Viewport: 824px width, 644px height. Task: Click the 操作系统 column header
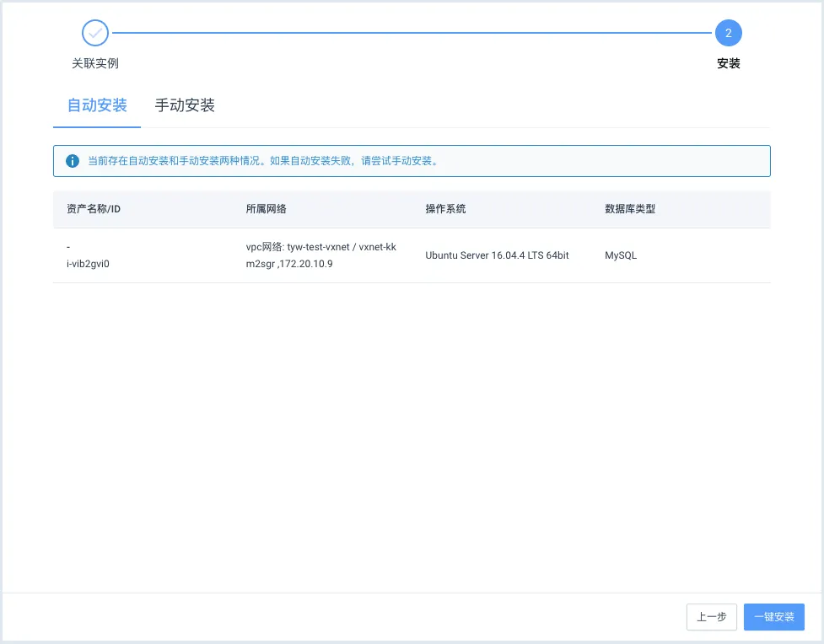pyautogui.click(x=445, y=209)
